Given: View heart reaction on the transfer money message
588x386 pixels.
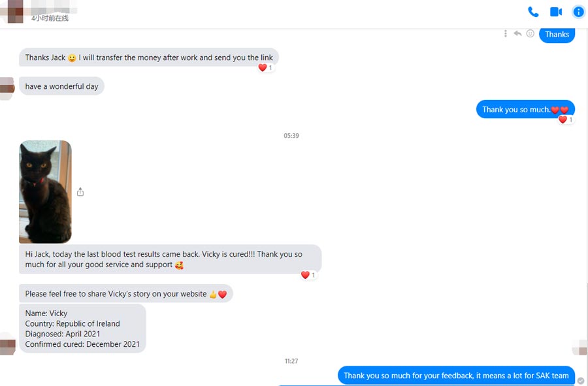Looking at the screenshot, I should [x=265, y=68].
